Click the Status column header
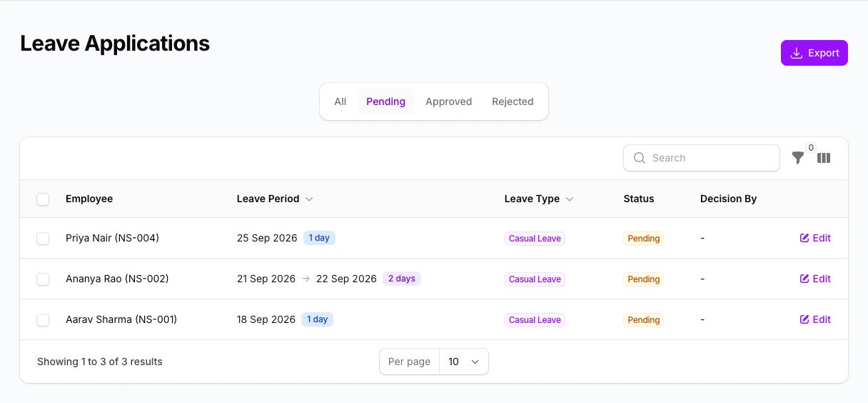This screenshot has width=868, height=403. coord(639,199)
